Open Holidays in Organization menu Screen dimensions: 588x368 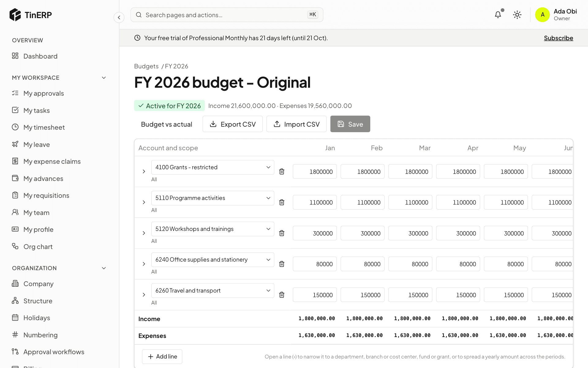coord(37,318)
